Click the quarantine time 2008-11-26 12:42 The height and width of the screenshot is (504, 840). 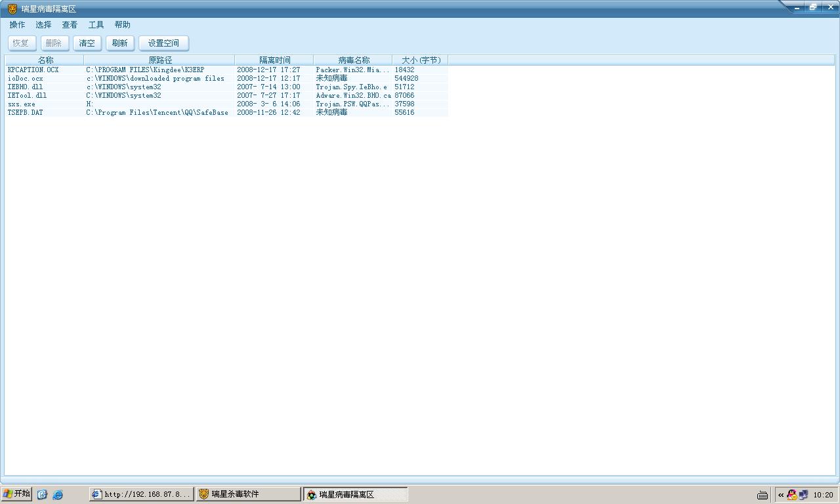point(268,112)
